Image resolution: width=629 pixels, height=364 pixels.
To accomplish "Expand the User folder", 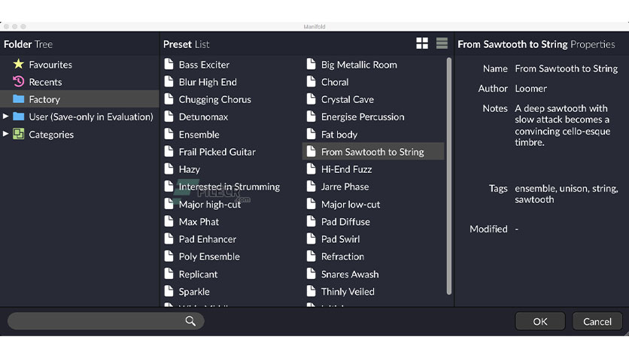I will click(5, 117).
